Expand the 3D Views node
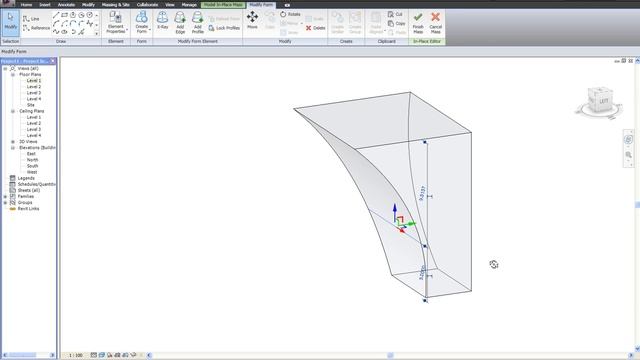 13,142
